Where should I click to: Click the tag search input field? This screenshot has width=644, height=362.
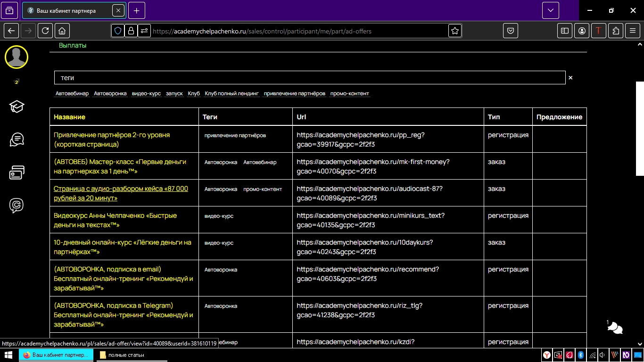tap(310, 78)
